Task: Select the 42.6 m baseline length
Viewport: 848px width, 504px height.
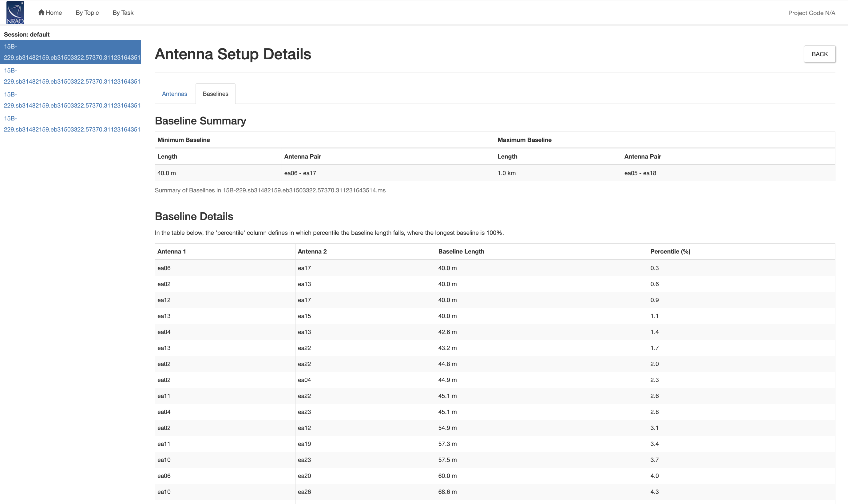Action: [x=541, y=332]
